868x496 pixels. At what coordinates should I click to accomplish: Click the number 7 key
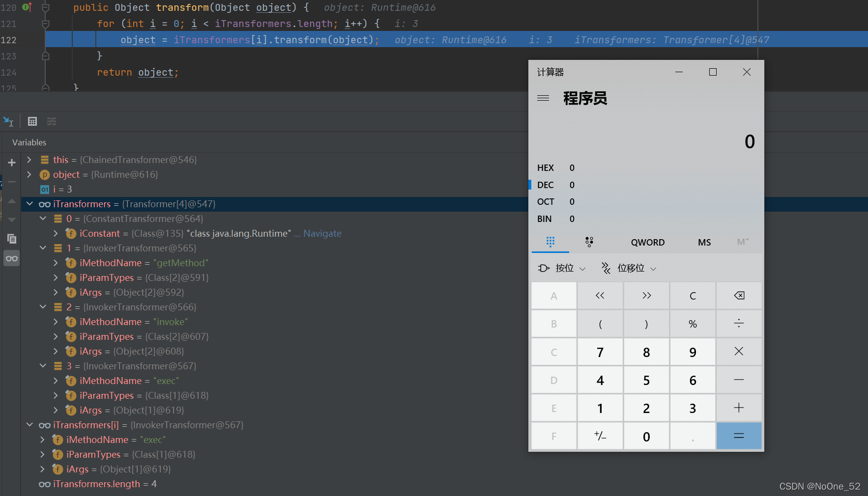[600, 352]
